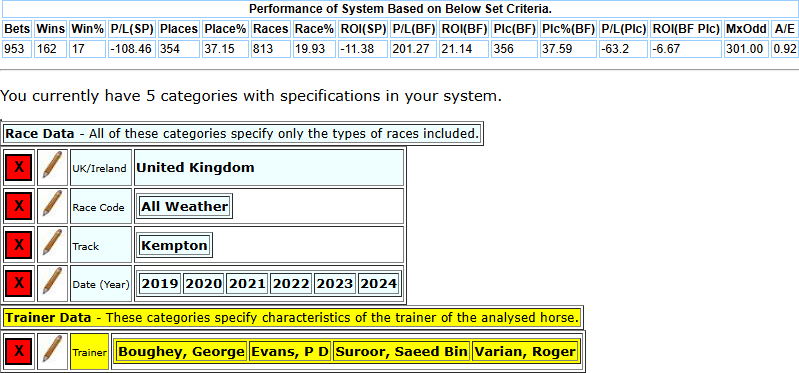Remove the UK/Ireland category with red X
799x373 pixels.
pyautogui.click(x=19, y=168)
